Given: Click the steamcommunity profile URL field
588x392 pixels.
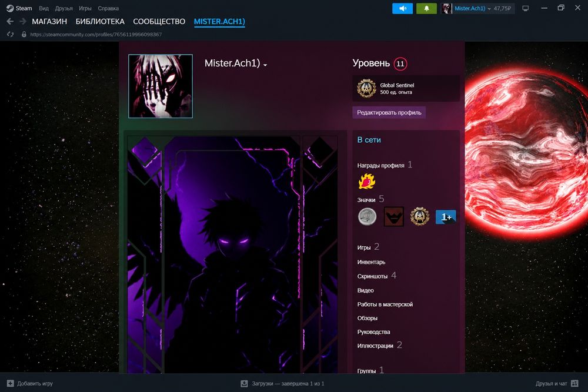Looking at the screenshot, I should [96, 34].
